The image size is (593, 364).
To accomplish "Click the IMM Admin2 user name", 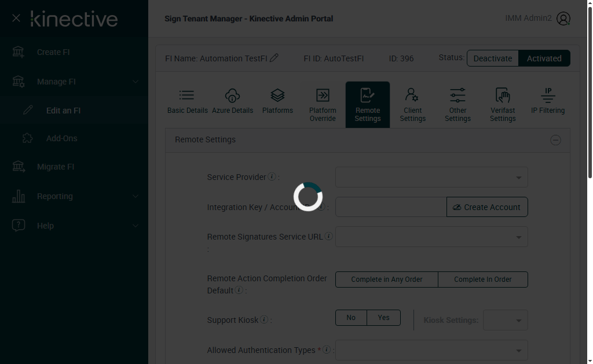I will (x=528, y=18).
